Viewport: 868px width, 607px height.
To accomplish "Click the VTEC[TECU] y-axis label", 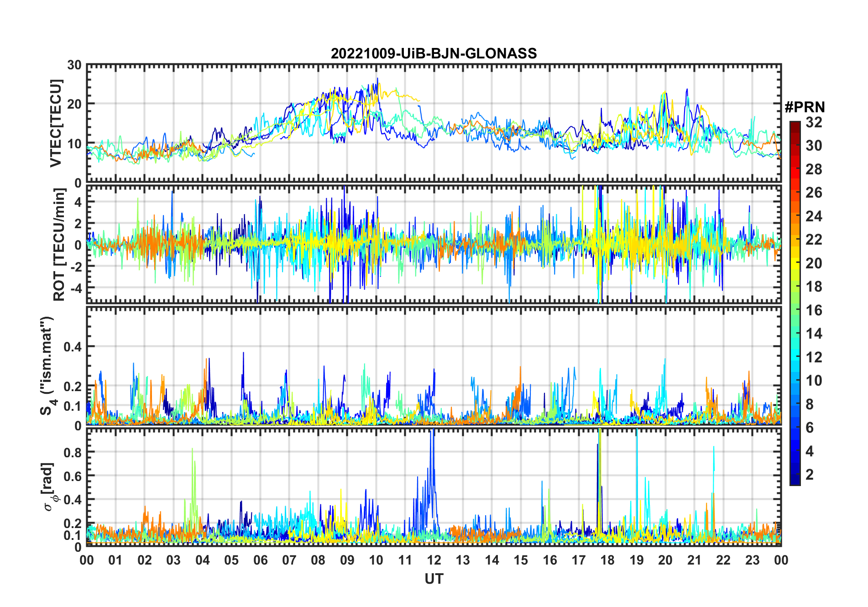I will [x=56, y=123].
